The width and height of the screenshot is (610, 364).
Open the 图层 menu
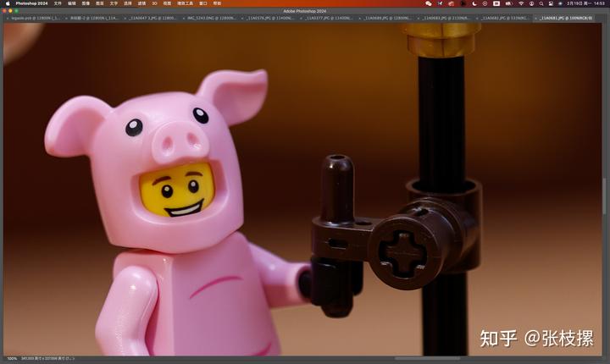click(x=100, y=3)
